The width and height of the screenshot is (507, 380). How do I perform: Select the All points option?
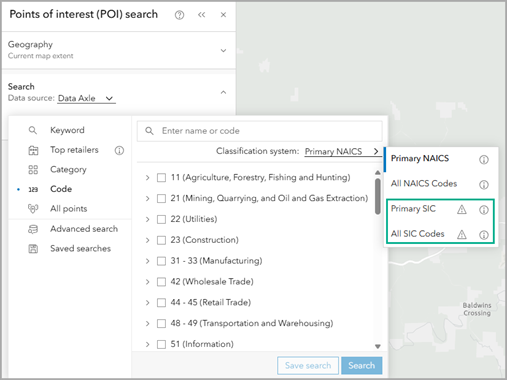tap(69, 209)
